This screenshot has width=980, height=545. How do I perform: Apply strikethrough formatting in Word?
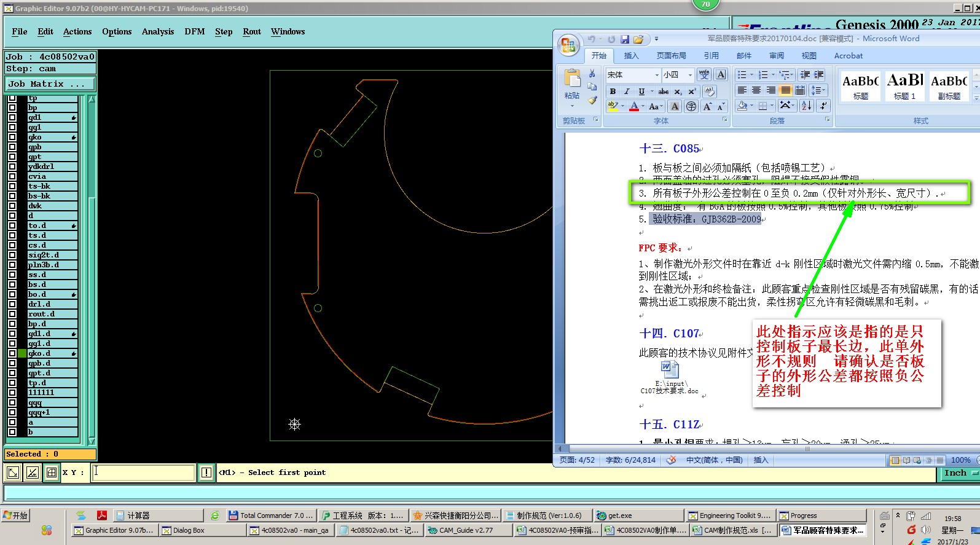pos(664,91)
